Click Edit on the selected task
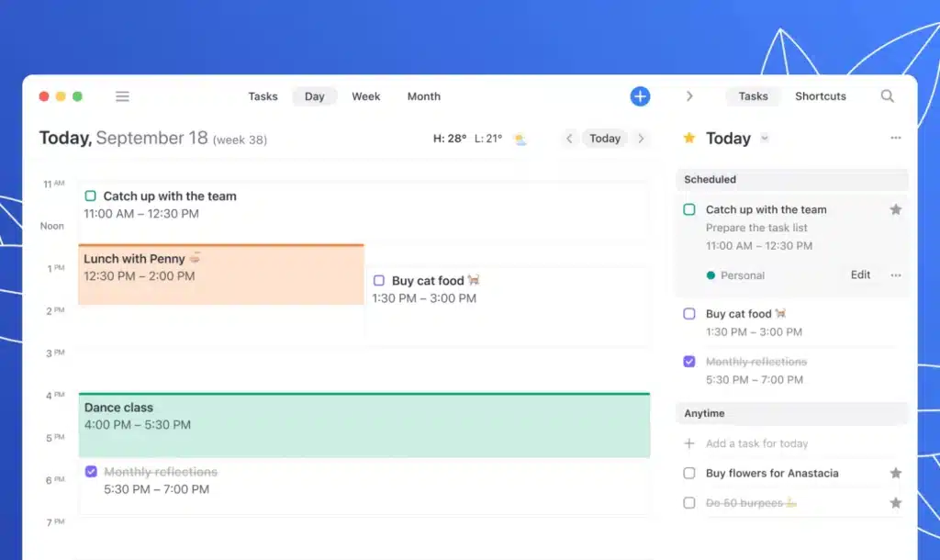 point(860,274)
